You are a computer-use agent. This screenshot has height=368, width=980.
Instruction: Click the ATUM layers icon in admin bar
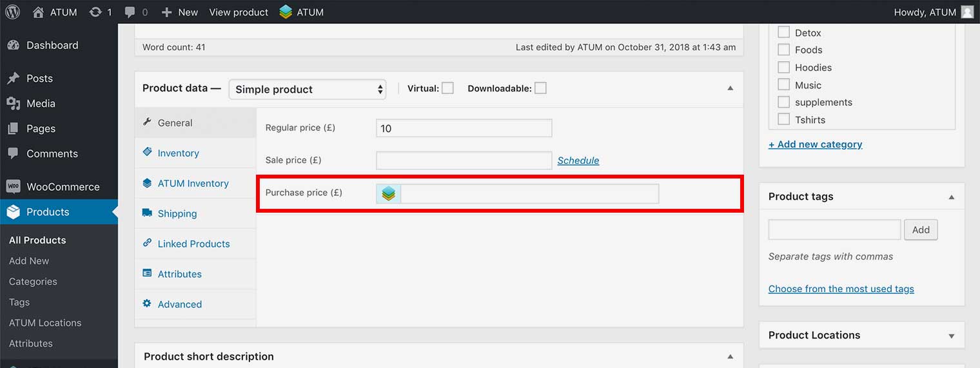(x=286, y=12)
